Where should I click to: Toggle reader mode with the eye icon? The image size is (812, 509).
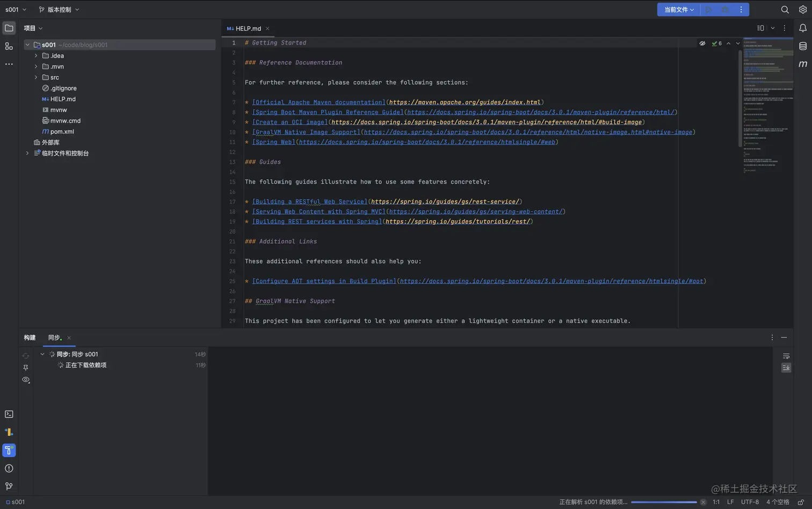(x=702, y=43)
